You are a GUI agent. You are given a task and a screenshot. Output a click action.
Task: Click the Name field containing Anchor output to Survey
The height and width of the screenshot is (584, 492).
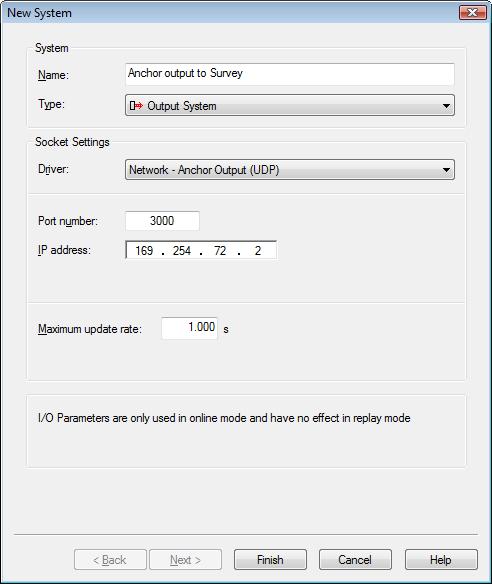pyautogui.click(x=290, y=74)
